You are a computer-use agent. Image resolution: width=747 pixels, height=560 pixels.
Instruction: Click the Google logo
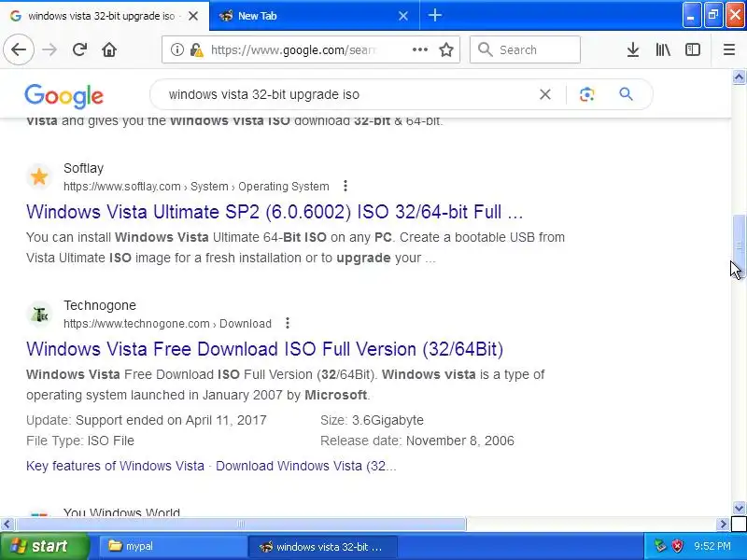tap(63, 96)
